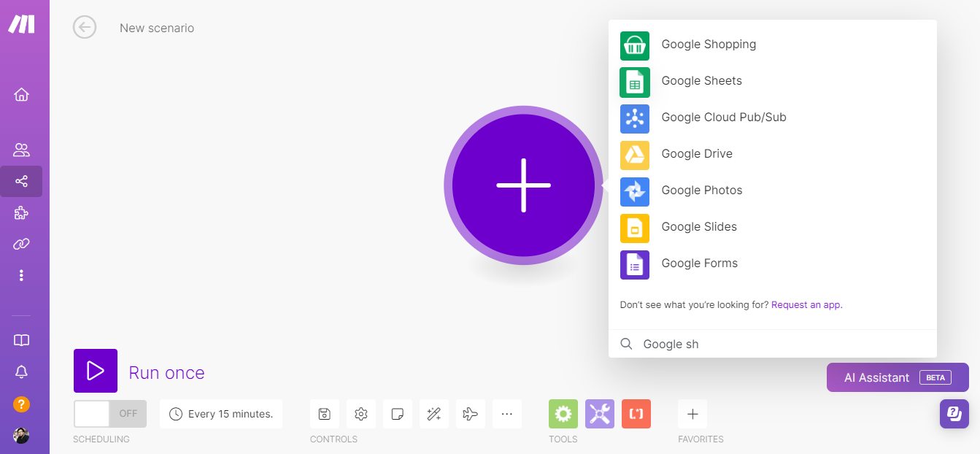Image resolution: width=980 pixels, height=454 pixels.
Task: Open the AI Assistant beta button
Action: coord(897,377)
